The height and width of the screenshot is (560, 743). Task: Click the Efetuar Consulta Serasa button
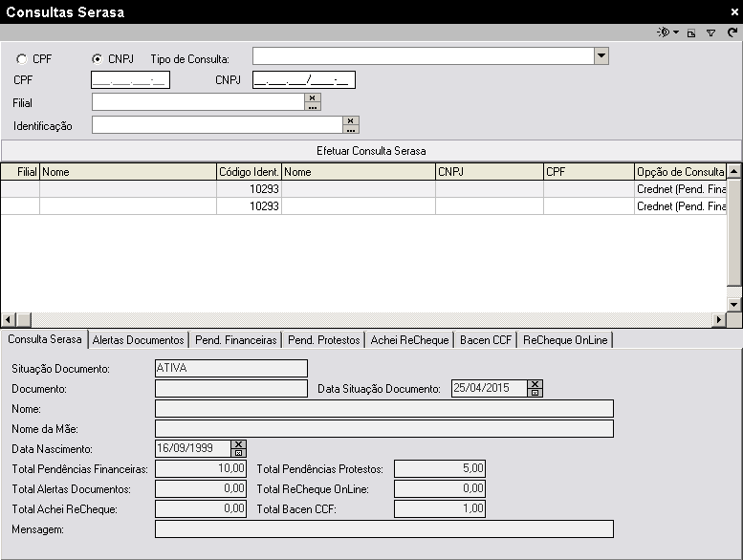[371, 151]
